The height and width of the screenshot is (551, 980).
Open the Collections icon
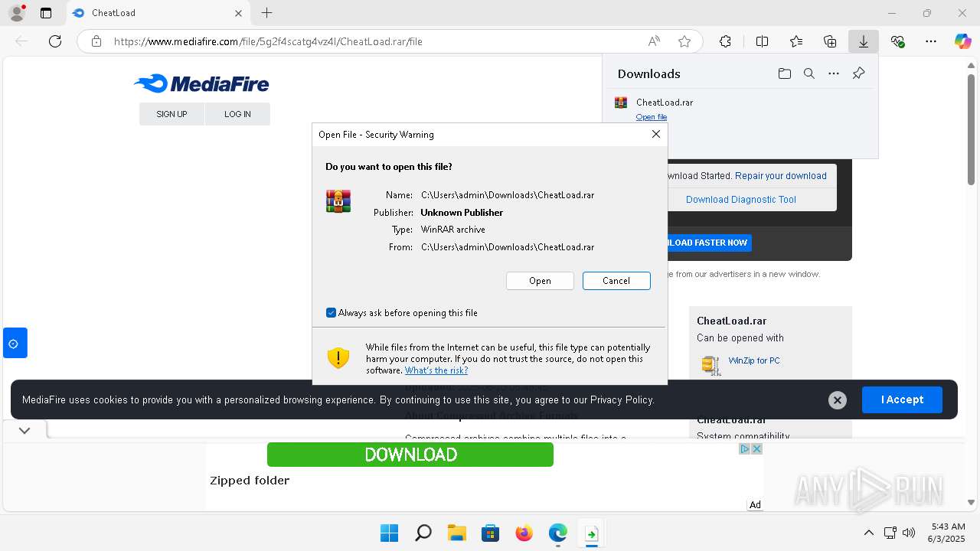(830, 41)
